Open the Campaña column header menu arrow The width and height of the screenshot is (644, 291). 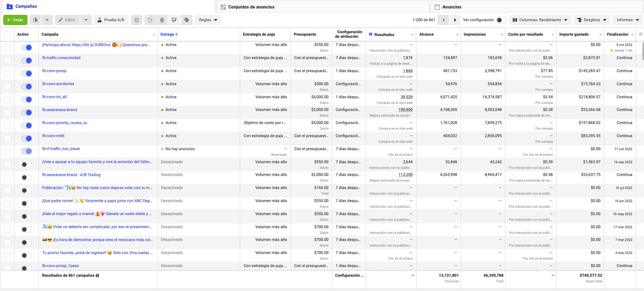click(154, 35)
